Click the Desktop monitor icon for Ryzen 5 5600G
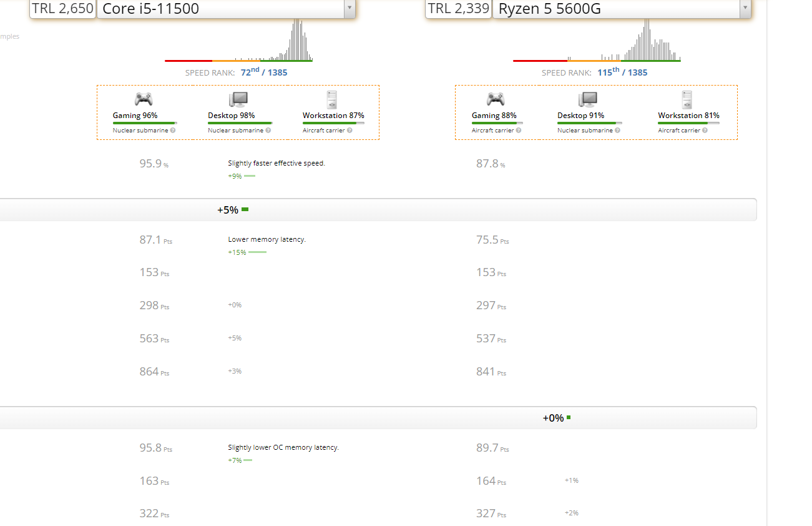This screenshot has height=526, width=812. (588, 99)
